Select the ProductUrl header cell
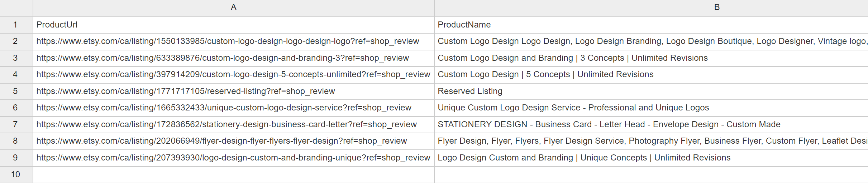Image resolution: width=868 pixels, height=183 pixels. pyautogui.click(x=233, y=25)
